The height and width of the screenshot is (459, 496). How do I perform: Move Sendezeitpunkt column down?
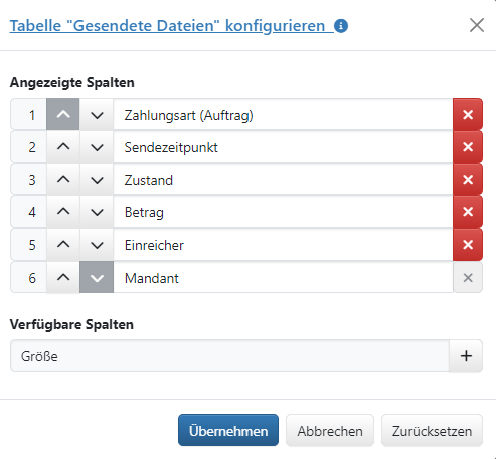click(97, 147)
